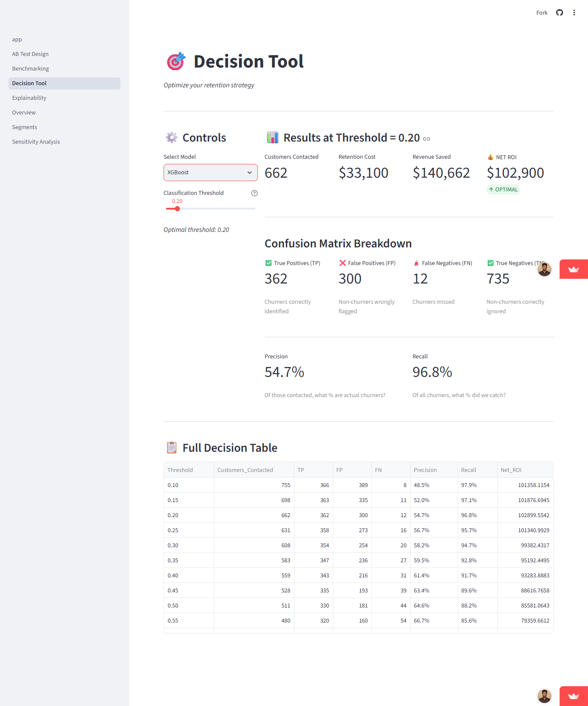
Task: Open creator avatar near True Negatives
Action: [x=545, y=269]
